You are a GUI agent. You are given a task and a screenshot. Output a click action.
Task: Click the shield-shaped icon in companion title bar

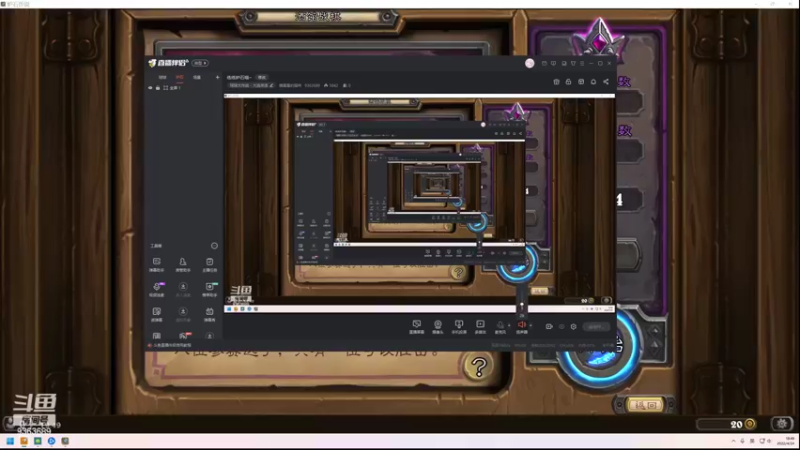click(573, 63)
